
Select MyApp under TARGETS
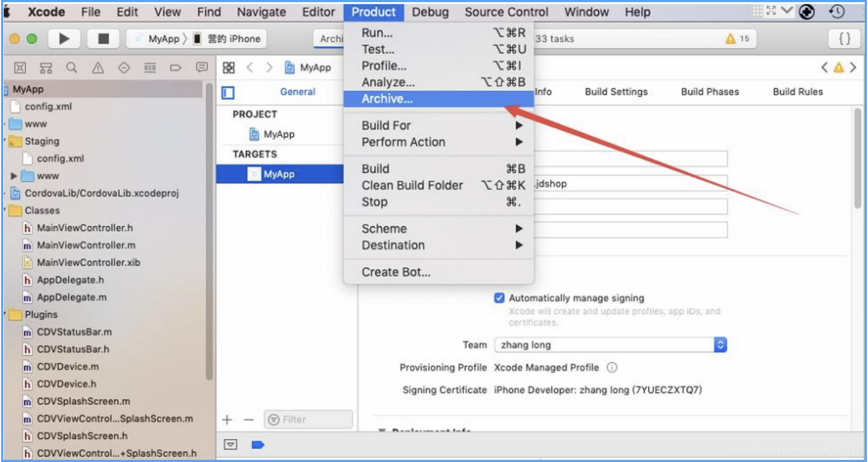tap(280, 174)
